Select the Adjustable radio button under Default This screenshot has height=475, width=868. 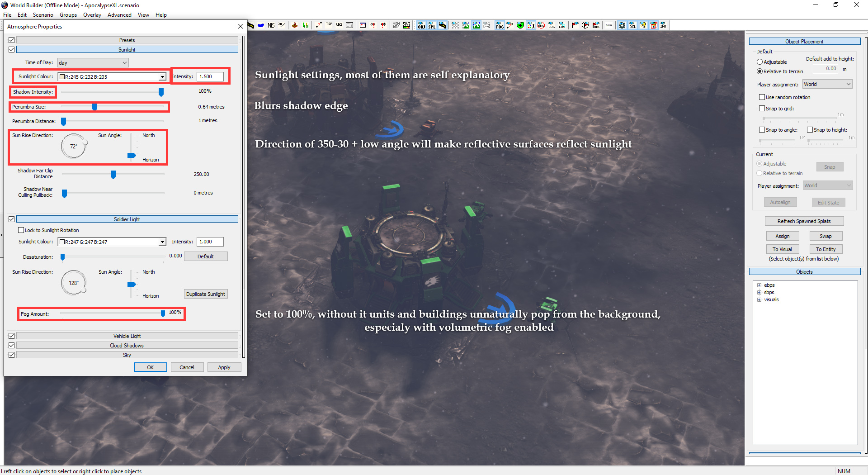759,62
